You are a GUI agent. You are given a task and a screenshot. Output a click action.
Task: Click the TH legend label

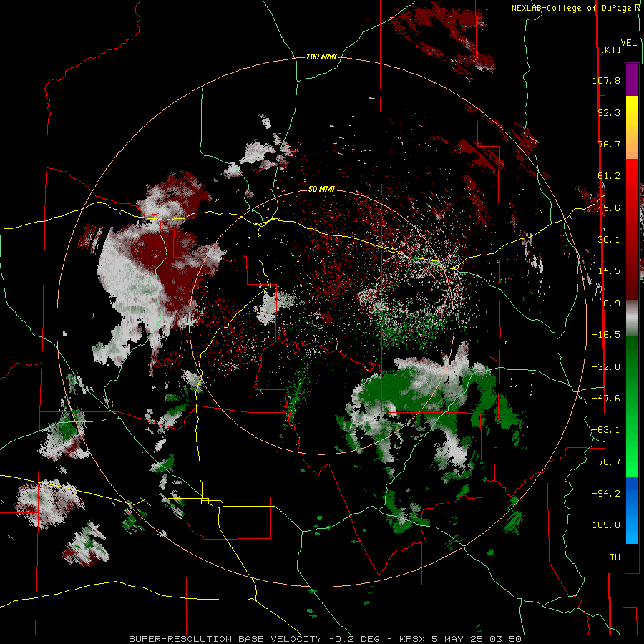[x=615, y=557]
